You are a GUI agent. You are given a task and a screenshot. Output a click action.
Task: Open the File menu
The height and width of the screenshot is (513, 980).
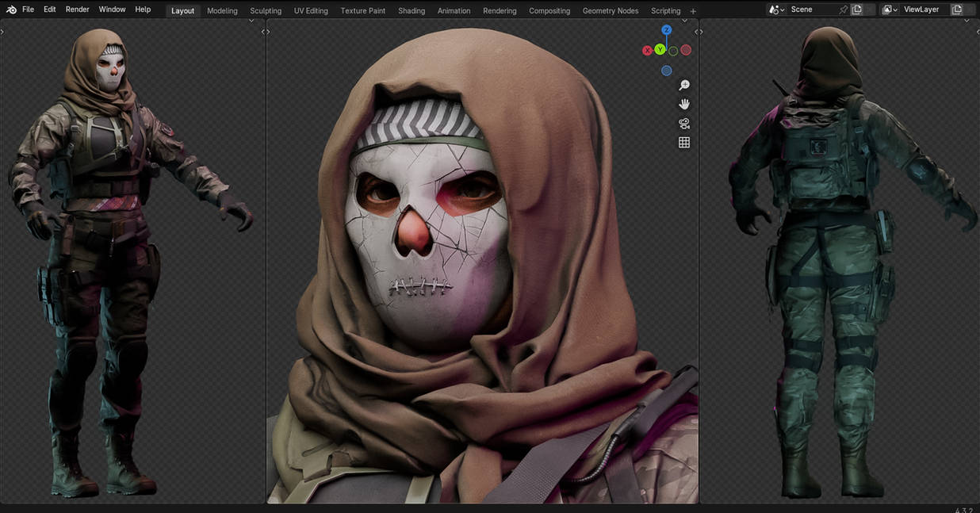(29, 10)
